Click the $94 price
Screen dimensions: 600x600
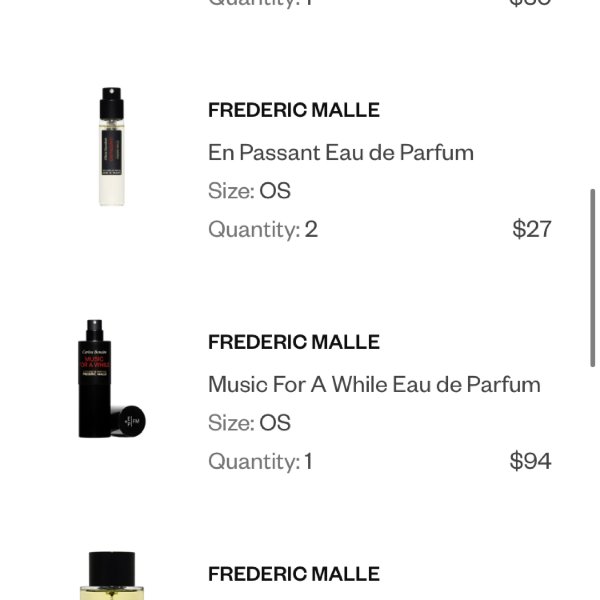click(x=530, y=461)
